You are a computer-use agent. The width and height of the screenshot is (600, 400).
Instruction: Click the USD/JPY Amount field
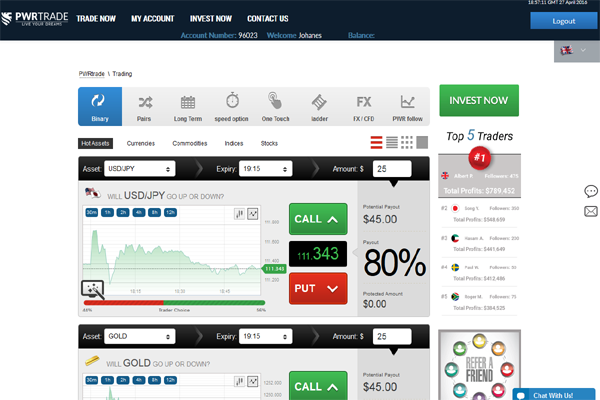click(x=392, y=169)
